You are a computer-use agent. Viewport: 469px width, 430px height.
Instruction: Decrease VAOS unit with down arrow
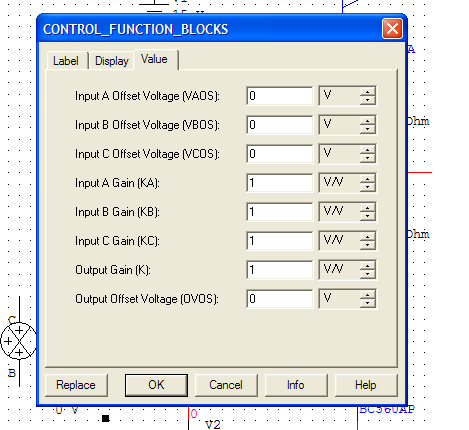point(368,100)
